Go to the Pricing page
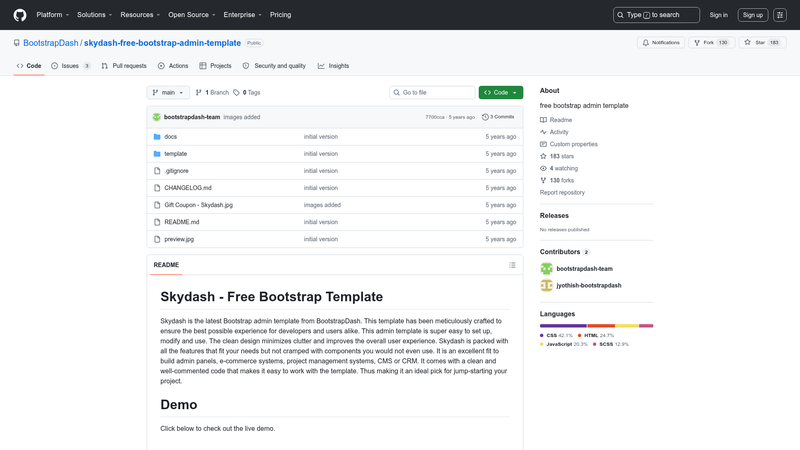Image resolution: width=800 pixels, height=450 pixels. pos(281,15)
